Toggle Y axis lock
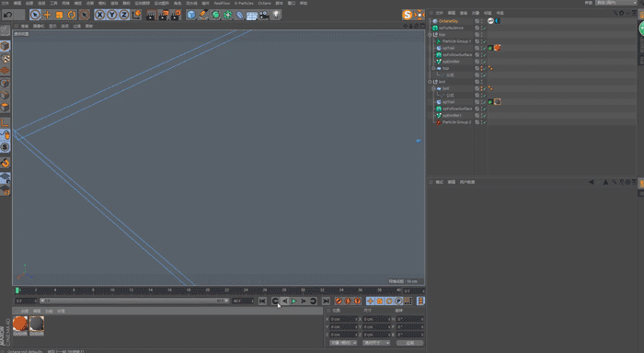The image size is (644, 353). [111, 16]
